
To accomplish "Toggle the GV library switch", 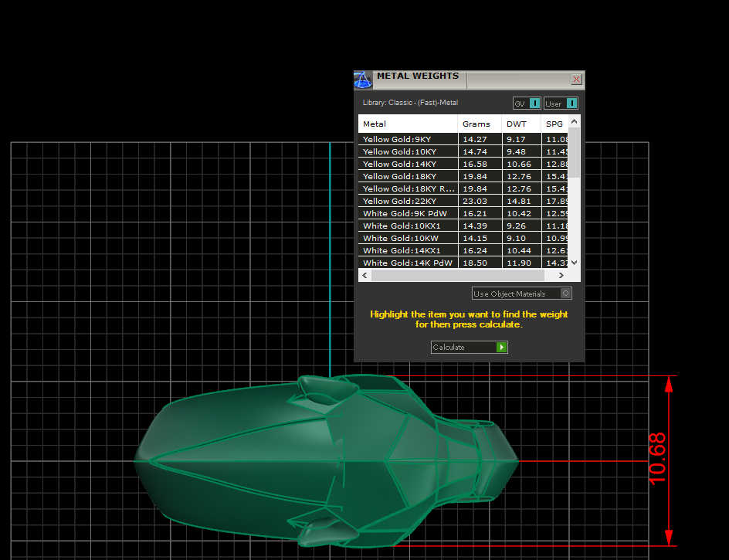I will [534, 104].
